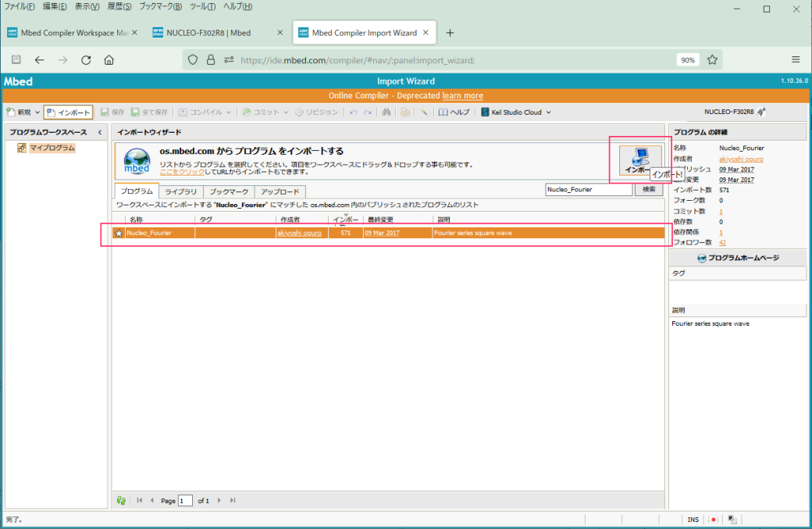Image resolution: width=812 pixels, height=529 pixels.
Task: Select マイプログラム in the workspace tree
Action: pos(52,148)
